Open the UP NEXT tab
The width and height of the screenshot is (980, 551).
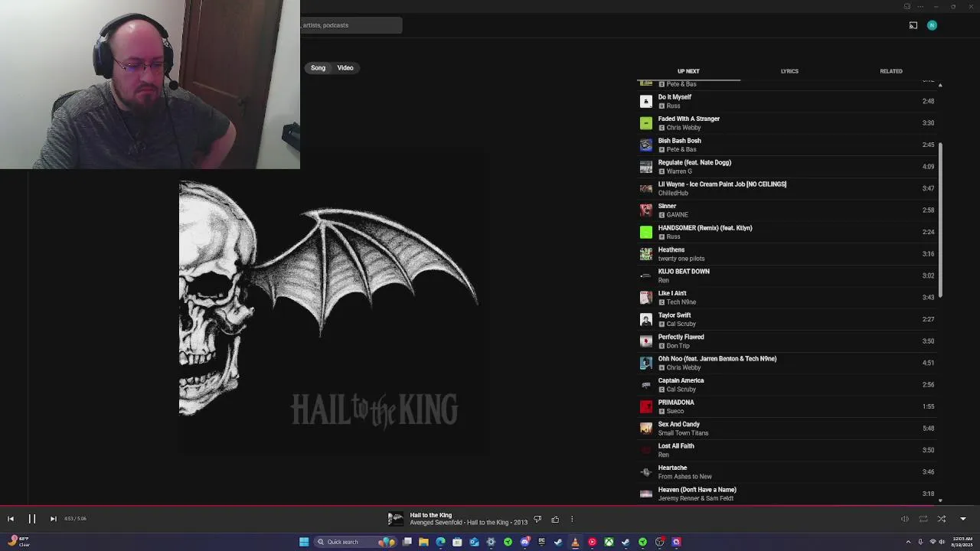688,71
